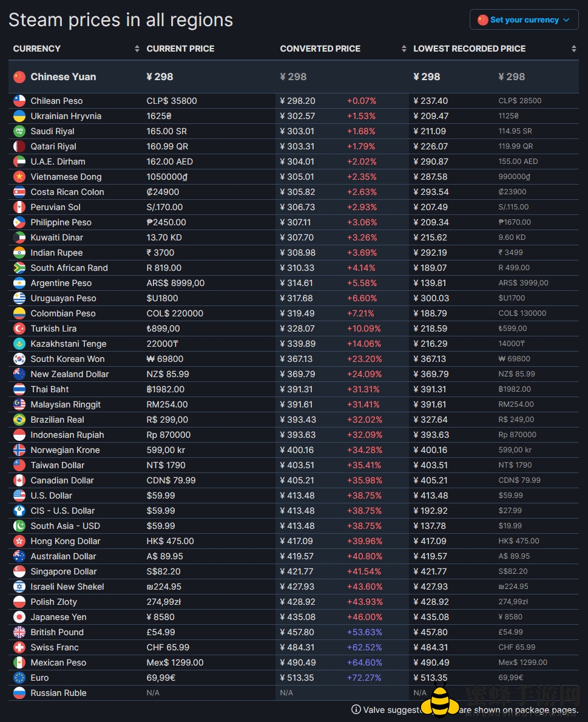Click the info icon beside the Valve note

(x=356, y=710)
